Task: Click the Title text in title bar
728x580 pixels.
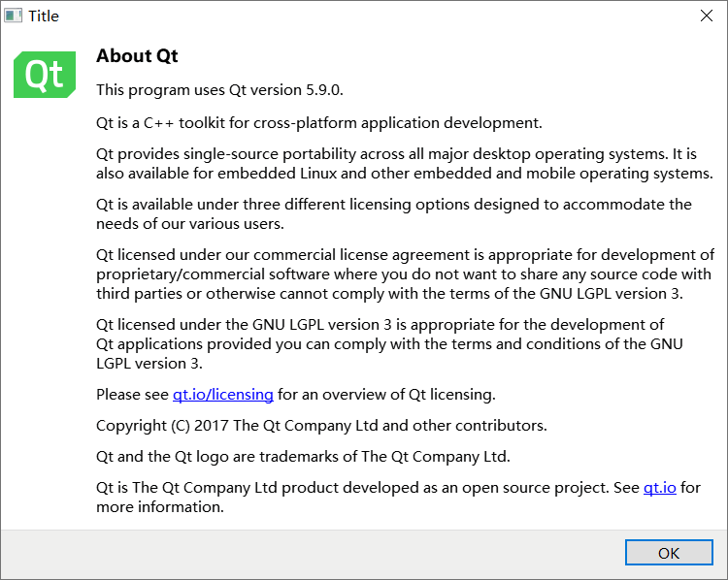Action: pyautogui.click(x=44, y=16)
